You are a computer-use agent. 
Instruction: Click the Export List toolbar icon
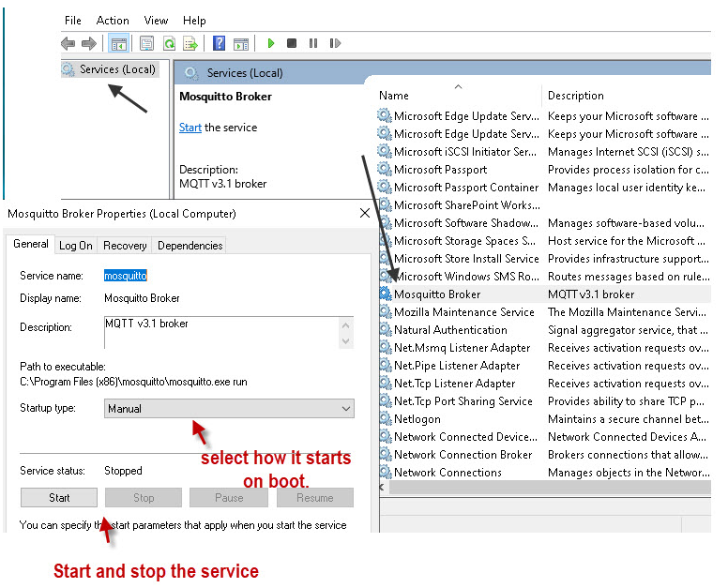(190, 44)
